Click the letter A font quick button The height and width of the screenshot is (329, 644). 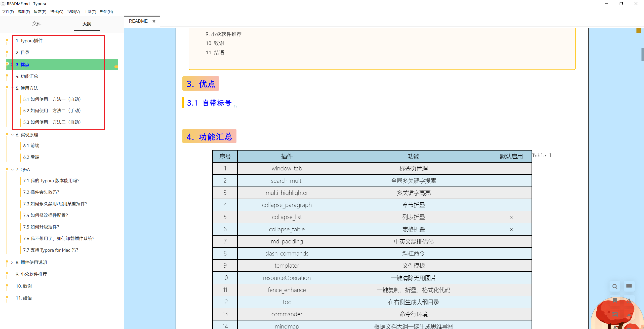(x=629, y=300)
